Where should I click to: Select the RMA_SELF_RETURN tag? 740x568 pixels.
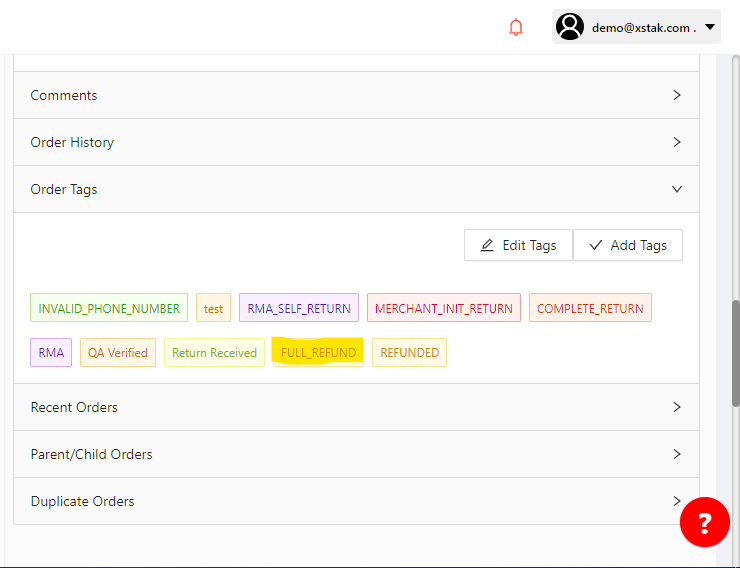299,308
